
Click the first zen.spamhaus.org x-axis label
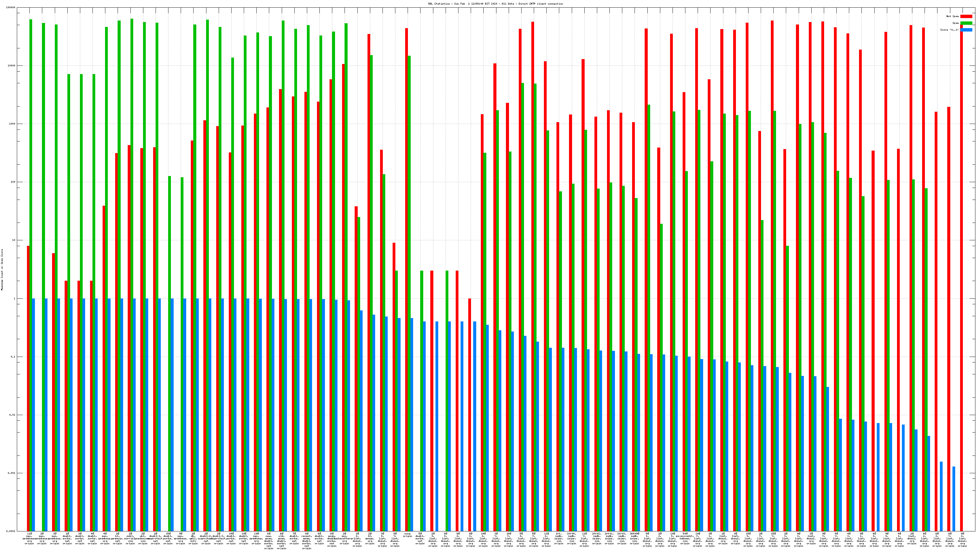[29, 538]
